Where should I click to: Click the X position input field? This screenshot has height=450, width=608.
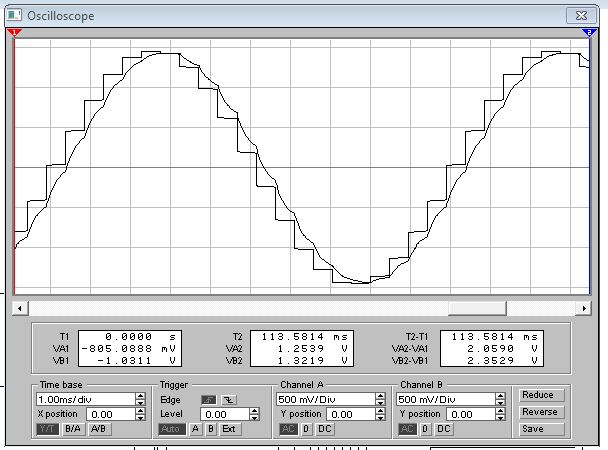111,414
